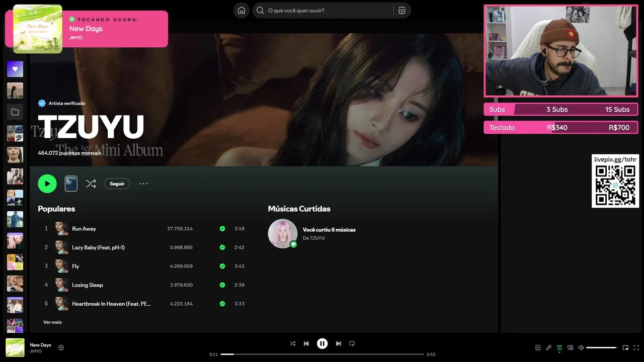The height and width of the screenshot is (362, 644).
Task: Click New Days cover in the player bar
Action: 15,347
